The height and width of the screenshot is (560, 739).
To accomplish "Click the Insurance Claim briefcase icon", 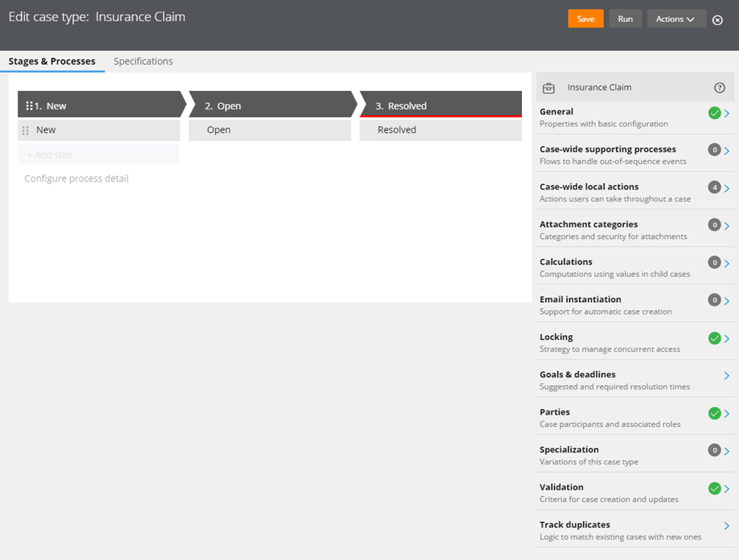I will [x=549, y=88].
